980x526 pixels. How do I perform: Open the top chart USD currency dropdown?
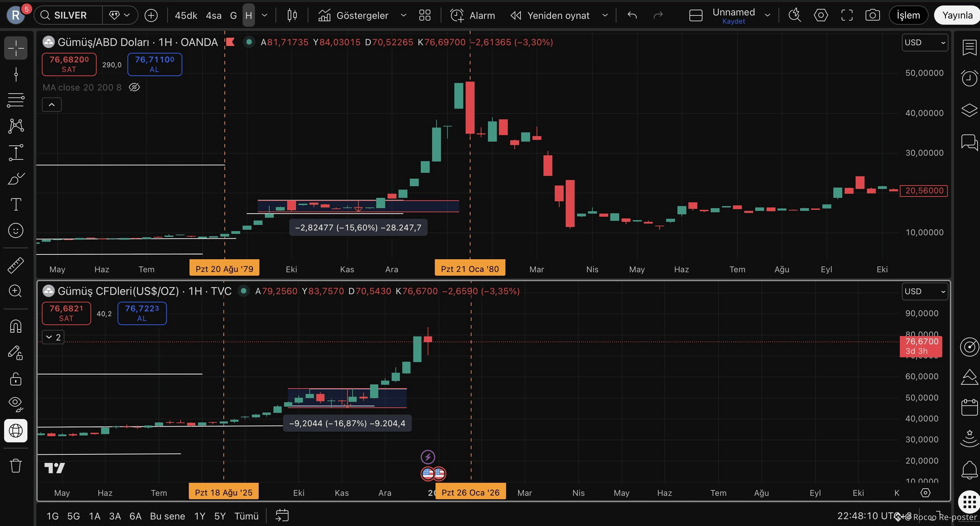925,42
